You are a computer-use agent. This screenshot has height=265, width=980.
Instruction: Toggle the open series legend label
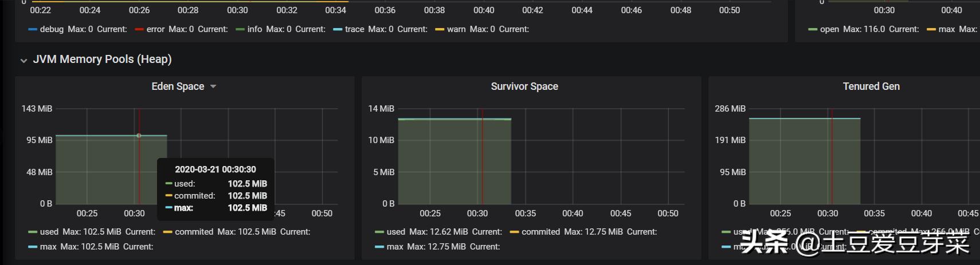click(829, 29)
